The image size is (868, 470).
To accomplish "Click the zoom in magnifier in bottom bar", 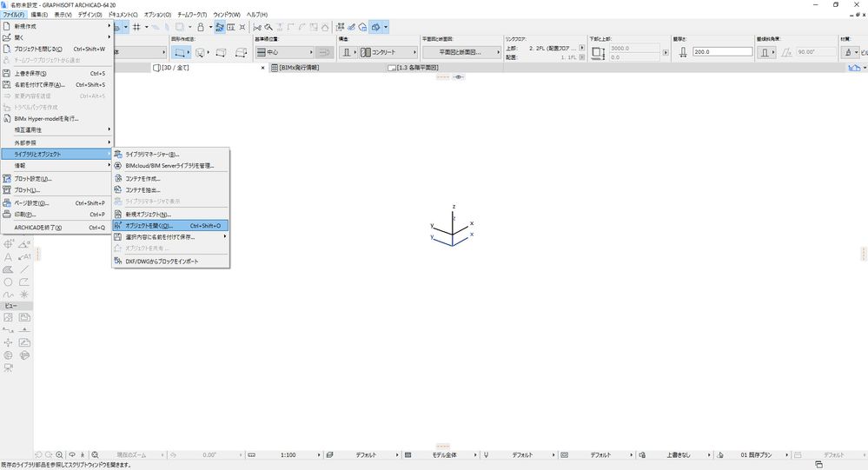I will 59,455.
